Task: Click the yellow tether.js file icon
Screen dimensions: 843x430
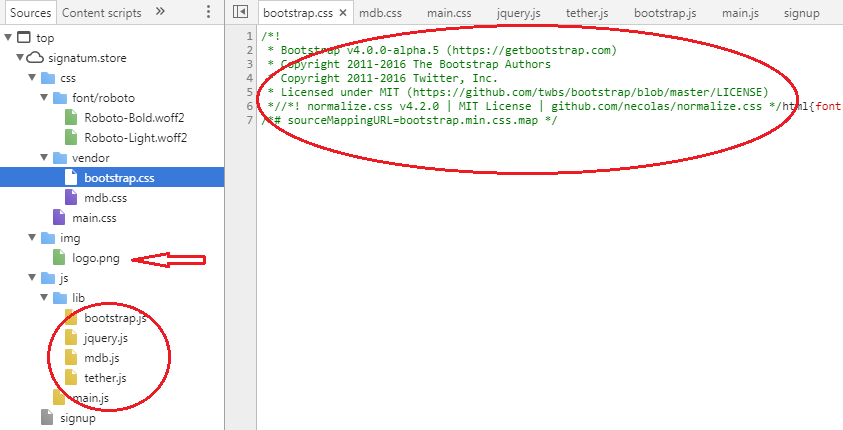Action: (x=71, y=377)
